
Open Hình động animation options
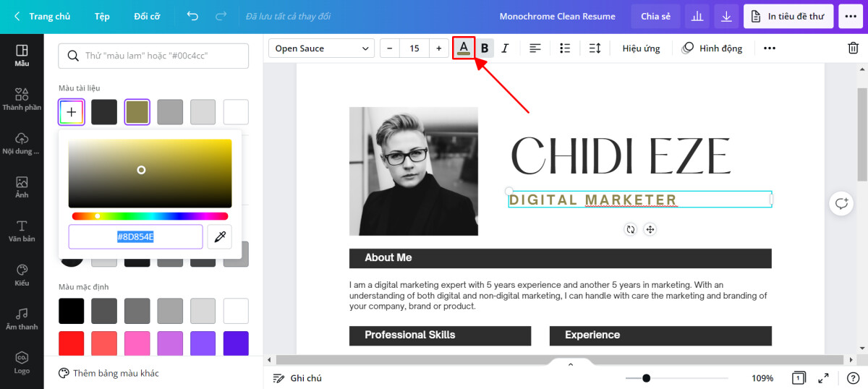point(712,48)
